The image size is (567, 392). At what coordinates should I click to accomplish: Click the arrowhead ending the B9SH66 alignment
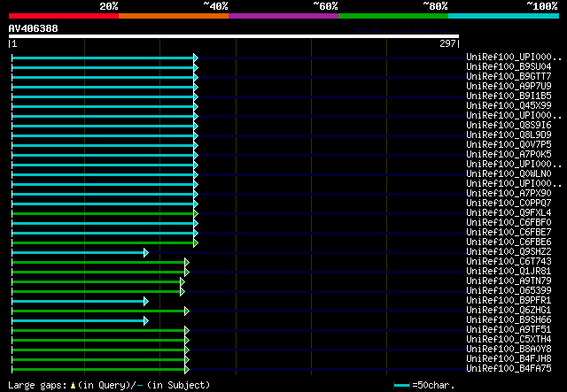click(x=146, y=321)
